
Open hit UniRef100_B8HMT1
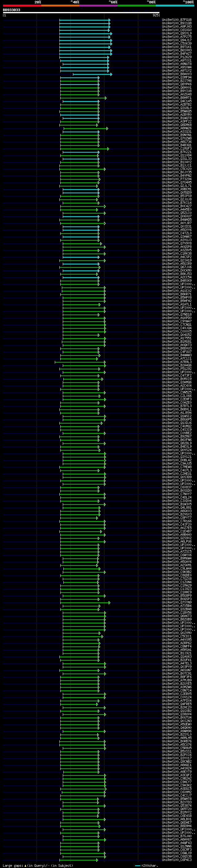176,98
